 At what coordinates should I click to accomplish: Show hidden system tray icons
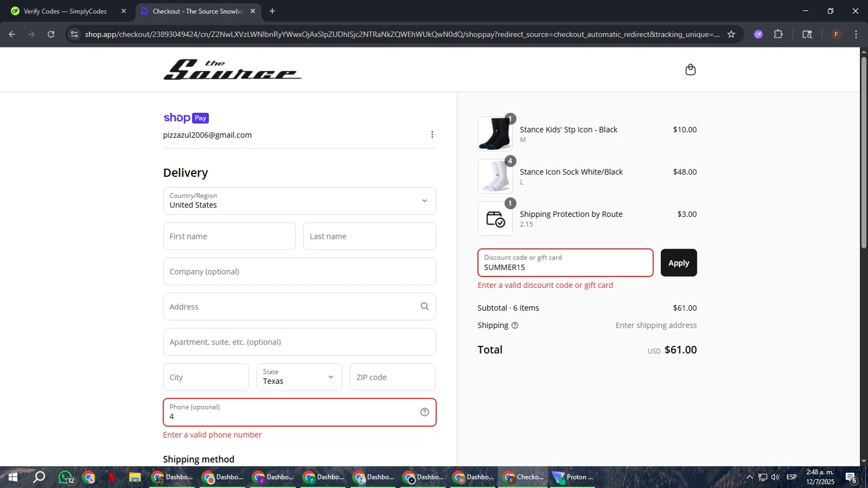tap(749, 477)
